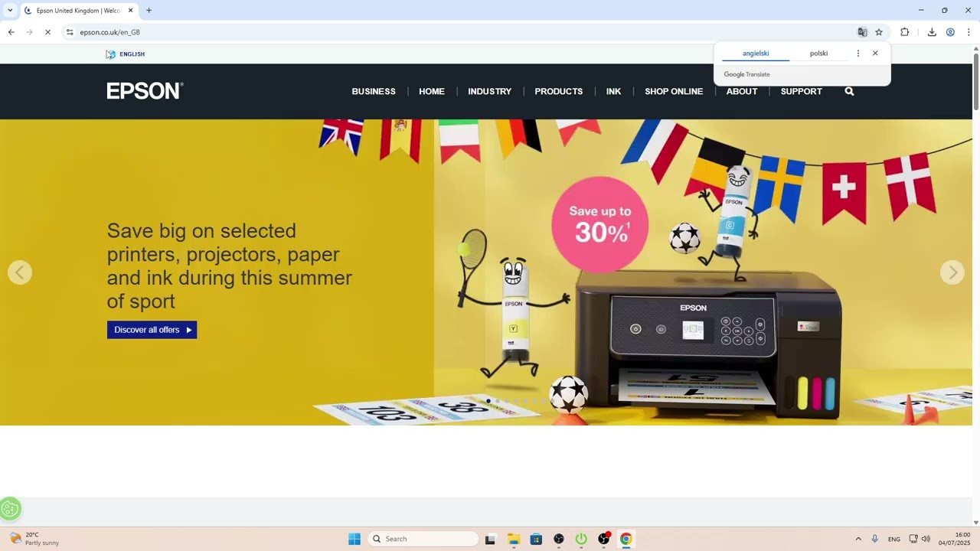This screenshot has height=551, width=980.
Task: Open the ABOUT menu
Action: click(x=742, y=91)
